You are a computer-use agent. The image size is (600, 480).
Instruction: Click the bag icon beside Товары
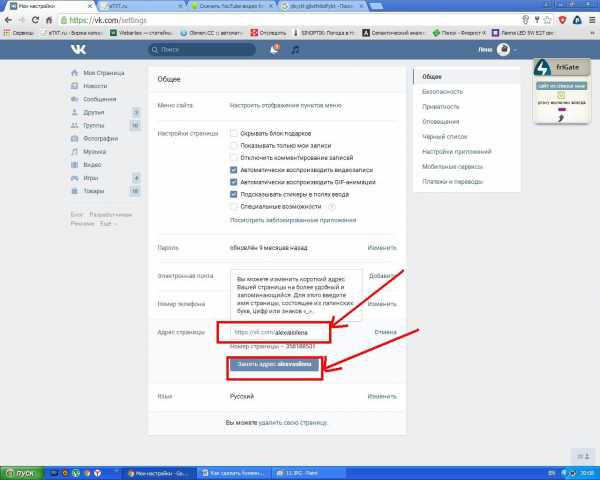pyautogui.click(x=75, y=191)
